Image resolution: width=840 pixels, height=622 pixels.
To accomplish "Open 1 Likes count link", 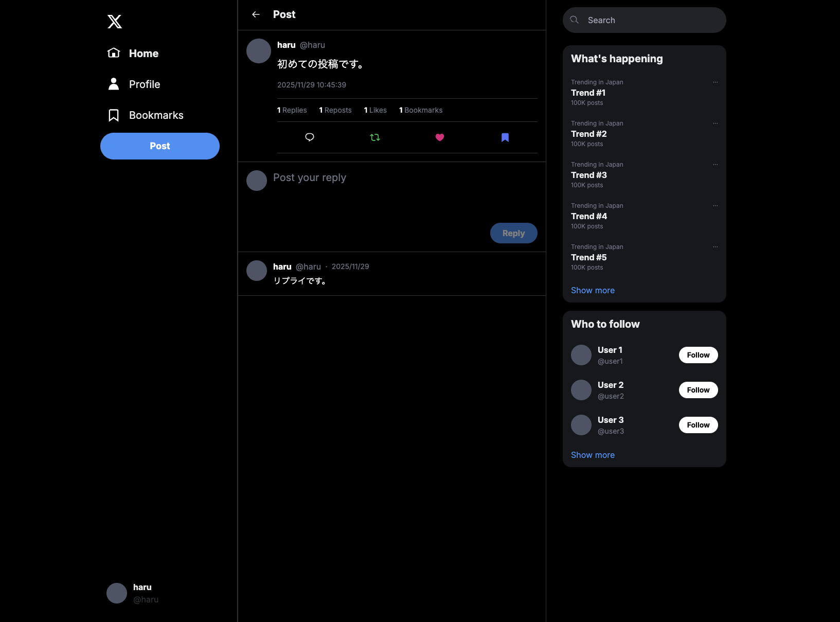I will point(376,110).
